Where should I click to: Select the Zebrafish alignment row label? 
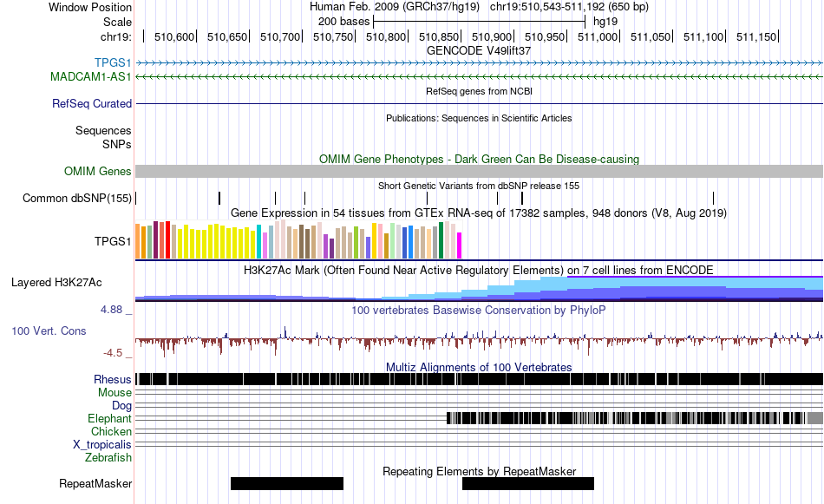point(108,458)
